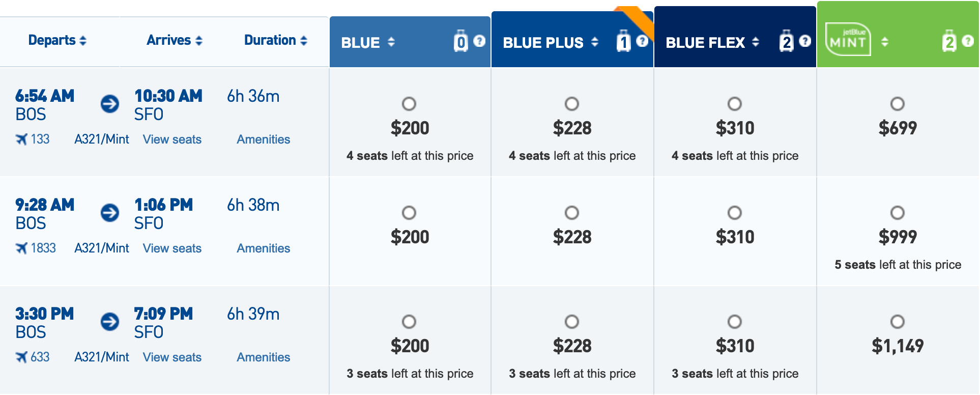Sort flights by Departs time

tap(57, 40)
